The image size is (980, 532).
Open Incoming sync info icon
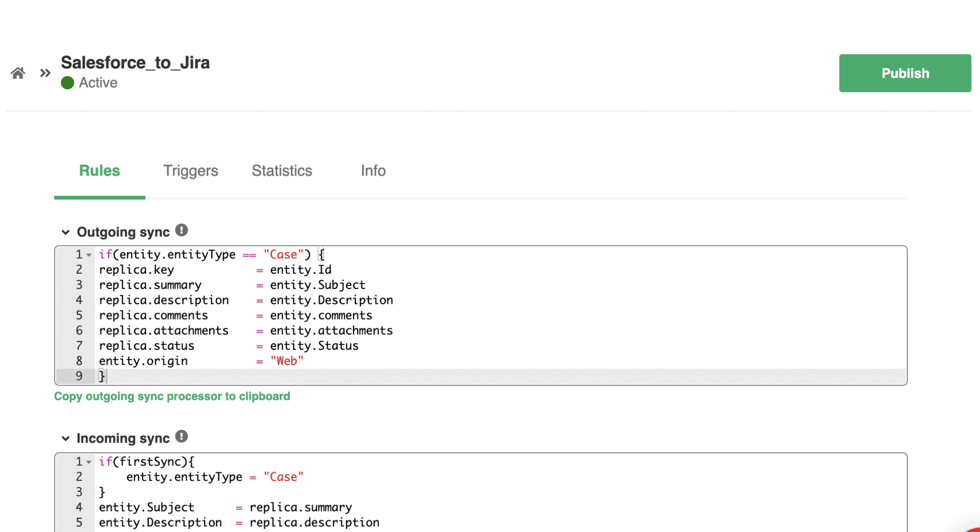coord(181,437)
